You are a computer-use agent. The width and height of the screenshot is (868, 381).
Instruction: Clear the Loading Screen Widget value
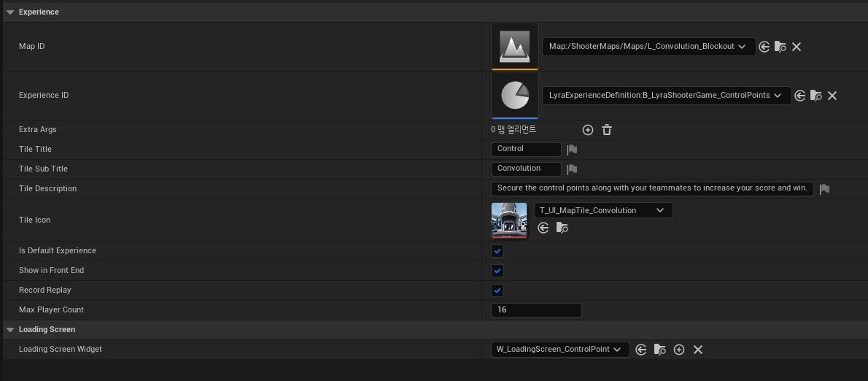[x=698, y=350]
